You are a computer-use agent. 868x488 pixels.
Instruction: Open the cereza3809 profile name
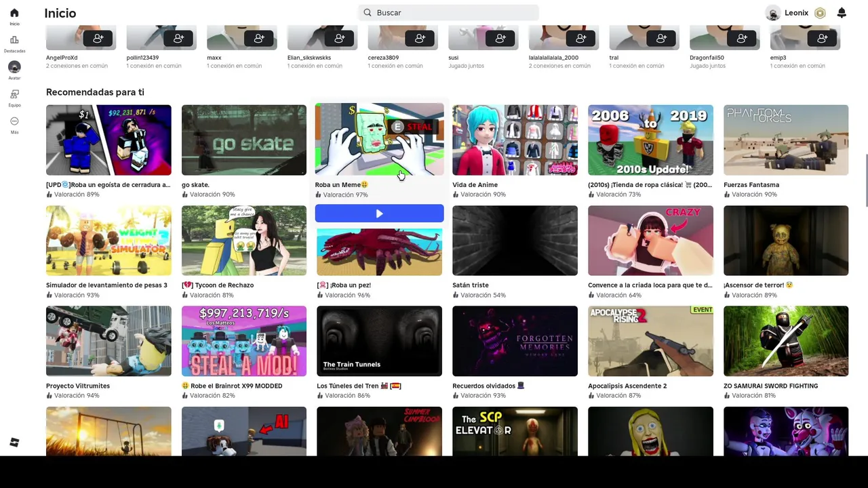(383, 58)
